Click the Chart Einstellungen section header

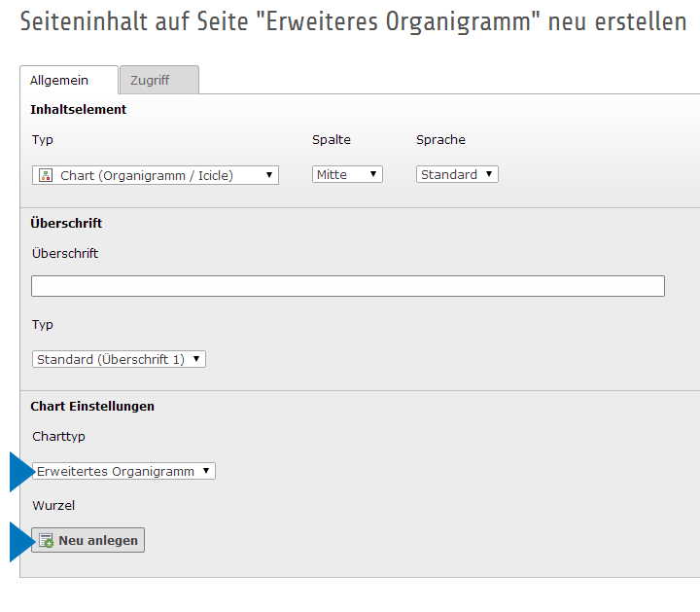[x=92, y=407]
